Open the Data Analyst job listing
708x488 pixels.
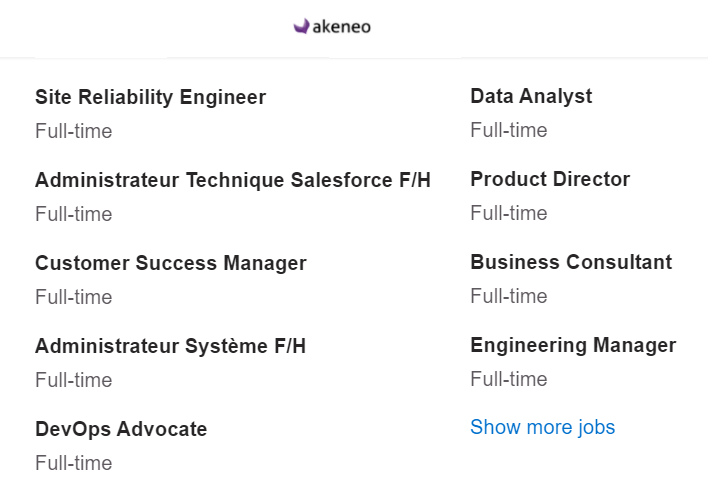pyautogui.click(x=531, y=96)
